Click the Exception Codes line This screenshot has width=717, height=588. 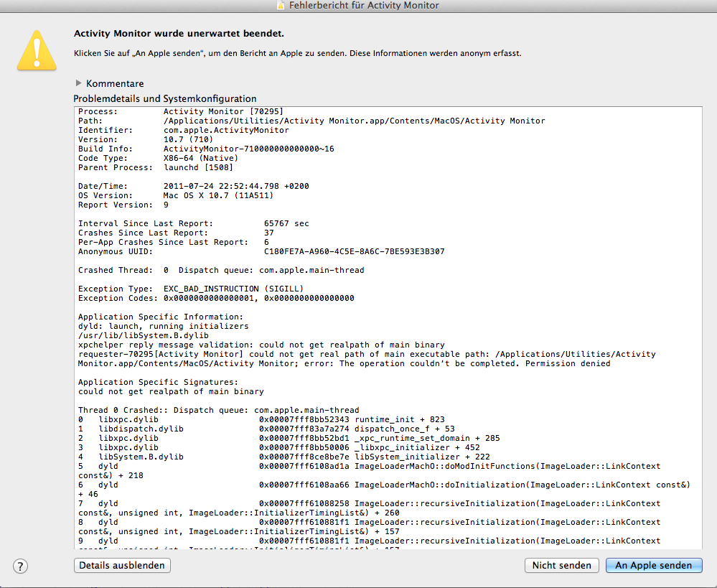(216, 299)
